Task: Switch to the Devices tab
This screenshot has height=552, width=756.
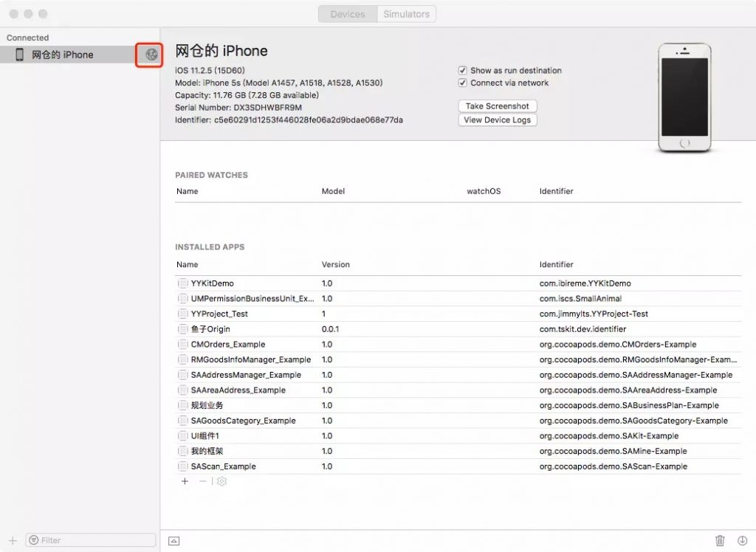Action: click(348, 14)
